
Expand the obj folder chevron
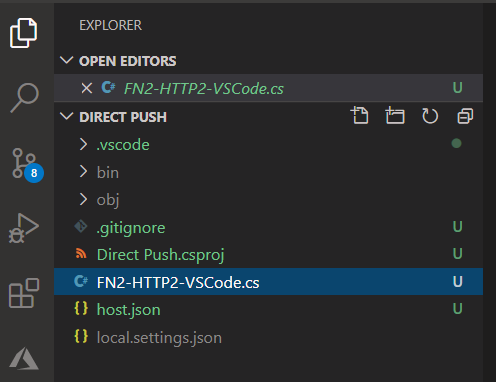click(83, 199)
